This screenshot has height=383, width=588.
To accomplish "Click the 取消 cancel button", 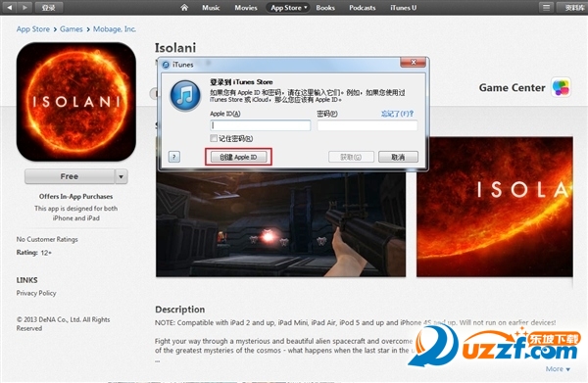I will coord(398,157).
